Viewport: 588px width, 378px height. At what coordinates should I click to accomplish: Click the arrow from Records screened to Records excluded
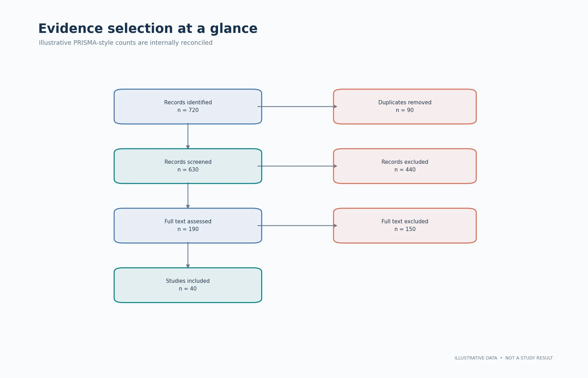coord(297,166)
